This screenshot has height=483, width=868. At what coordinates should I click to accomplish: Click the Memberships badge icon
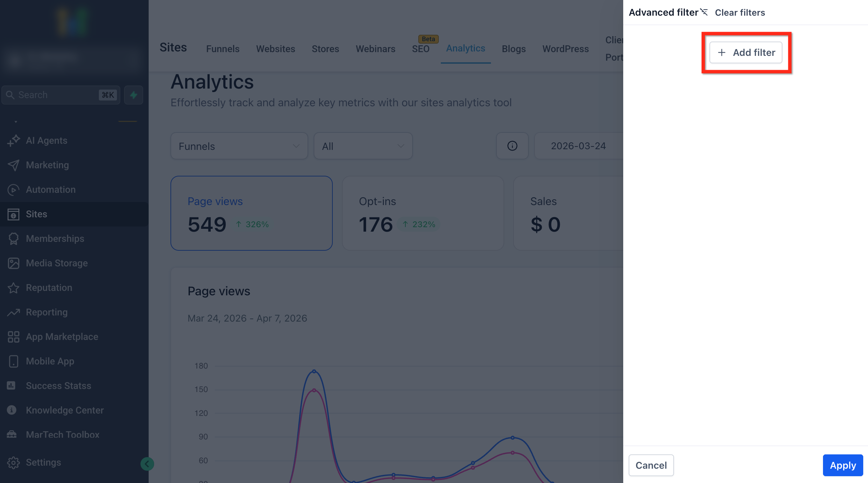(13, 239)
